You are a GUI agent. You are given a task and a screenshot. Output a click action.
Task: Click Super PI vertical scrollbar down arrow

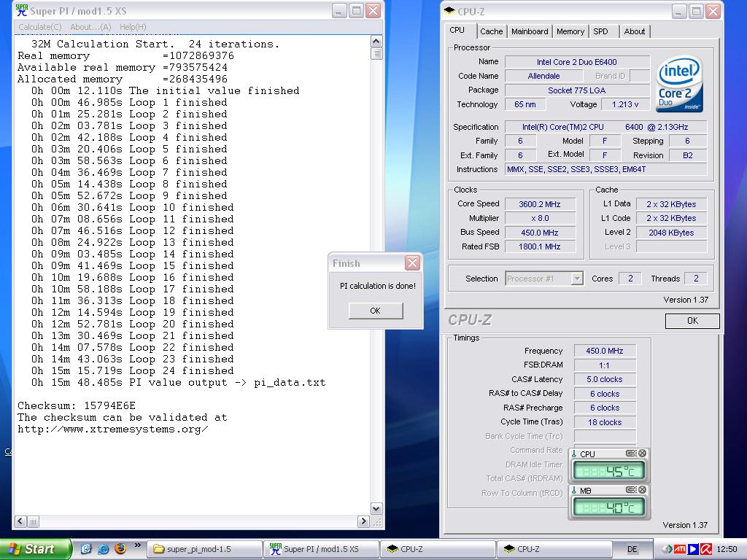(376, 508)
